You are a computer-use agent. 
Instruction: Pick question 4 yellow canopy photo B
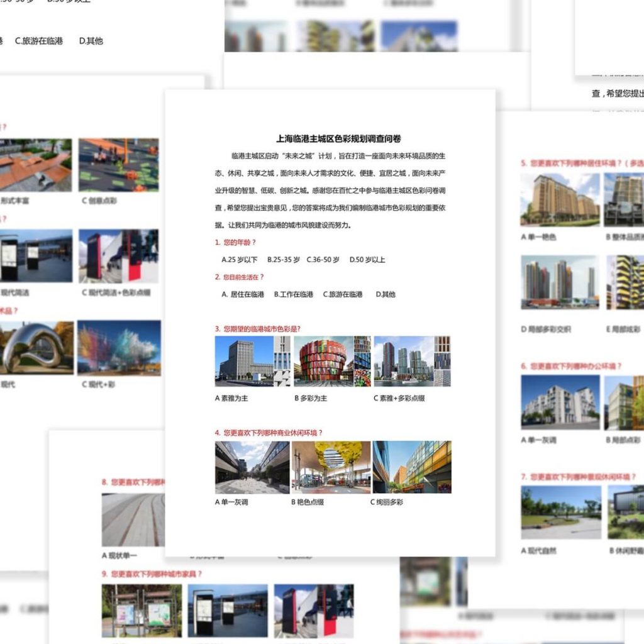click(331, 467)
